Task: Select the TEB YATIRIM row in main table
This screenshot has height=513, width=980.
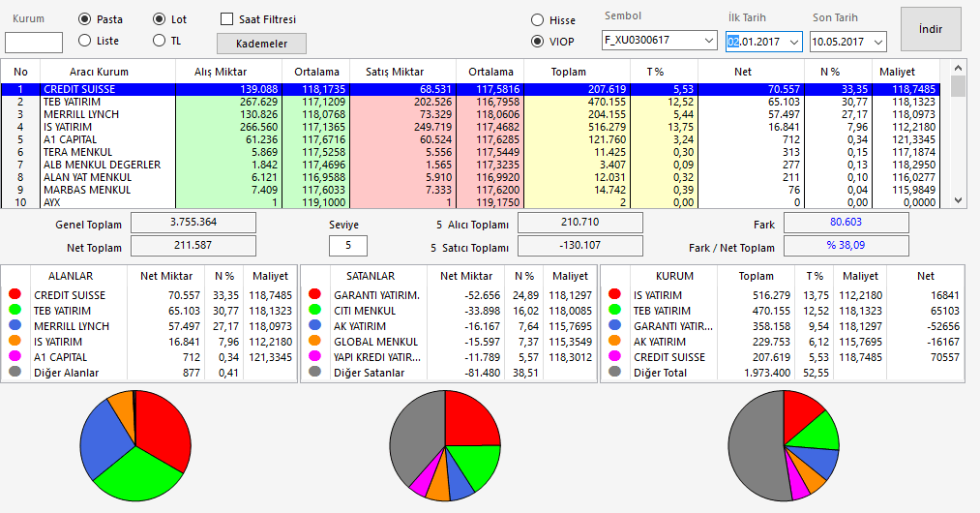Action: [x=470, y=102]
